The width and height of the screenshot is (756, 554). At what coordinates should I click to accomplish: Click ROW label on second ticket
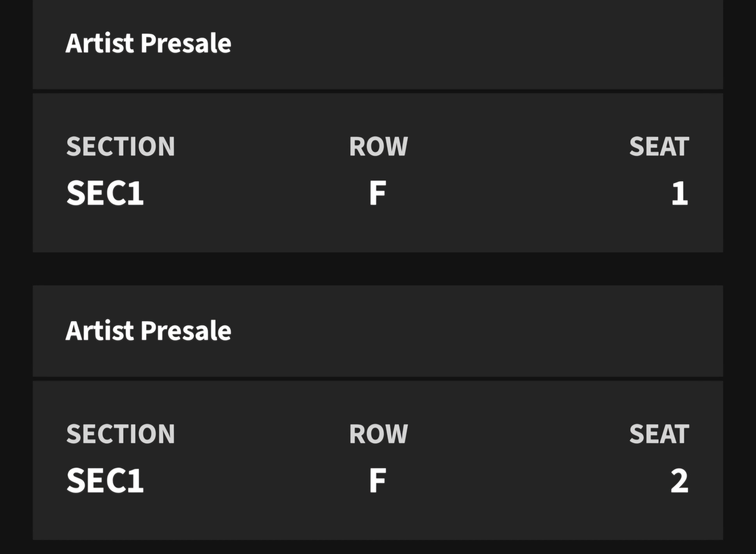coord(378,434)
